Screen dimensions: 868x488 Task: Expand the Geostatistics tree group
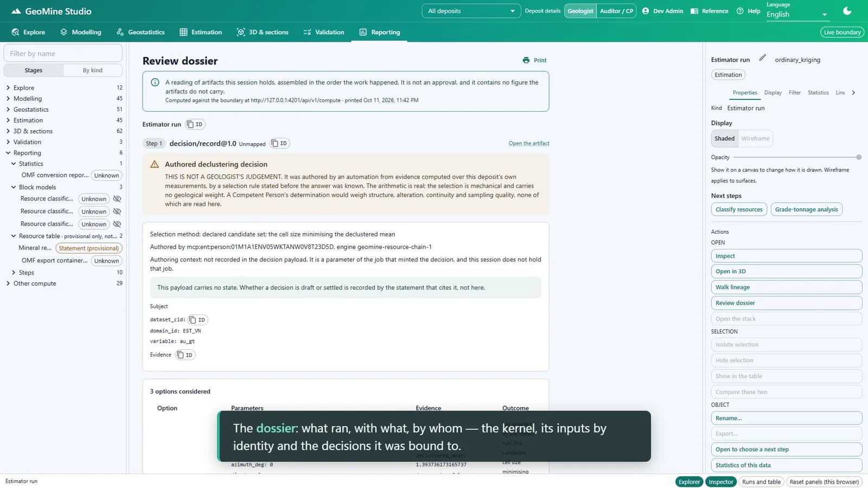click(8, 110)
